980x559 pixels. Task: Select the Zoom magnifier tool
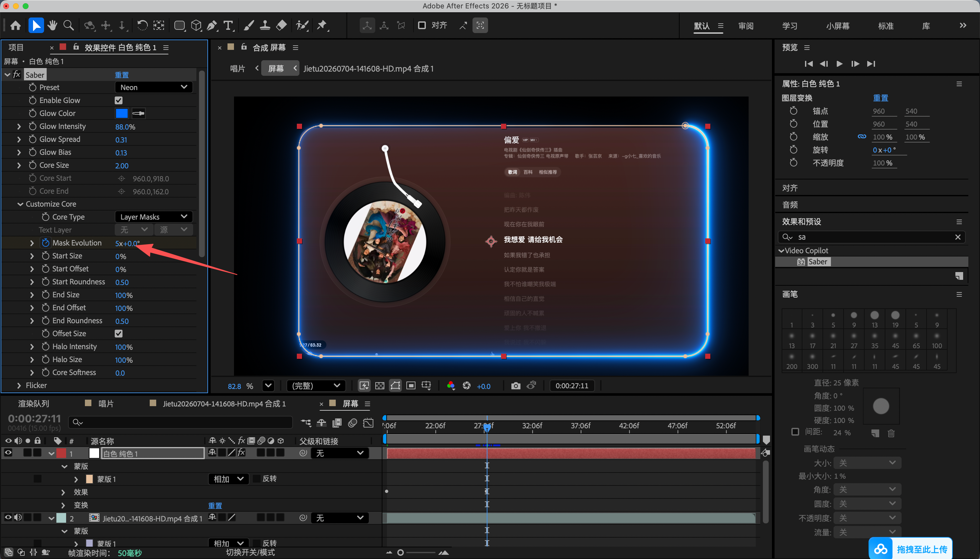pyautogui.click(x=68, y=25)
